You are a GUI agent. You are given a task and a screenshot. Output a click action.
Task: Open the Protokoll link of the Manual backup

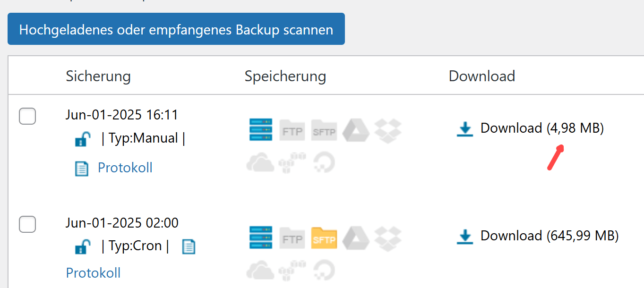click(125, 168)
